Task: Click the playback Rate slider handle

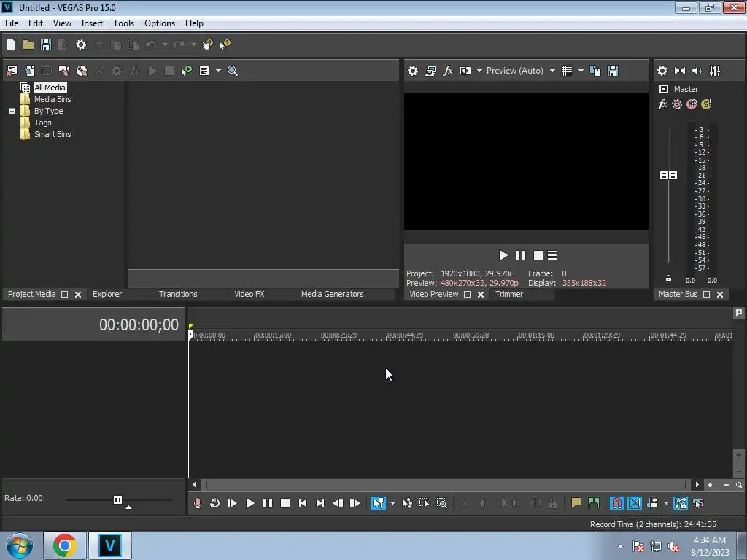Action: click(117, 499)
